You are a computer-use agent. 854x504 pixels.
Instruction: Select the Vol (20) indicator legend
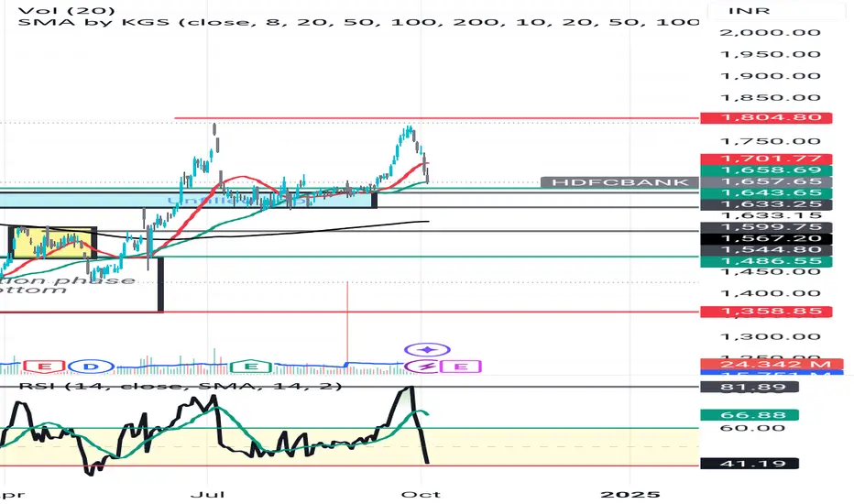(67, 10)
